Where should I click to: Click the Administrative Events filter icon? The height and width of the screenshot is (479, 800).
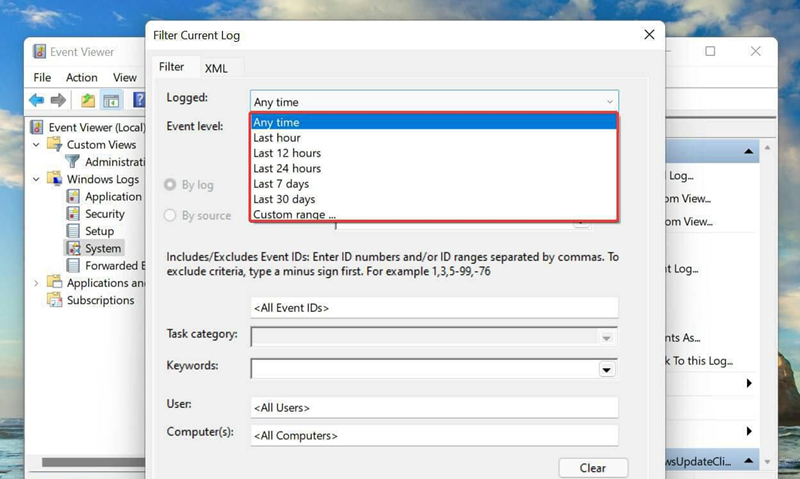pos(74,162)
